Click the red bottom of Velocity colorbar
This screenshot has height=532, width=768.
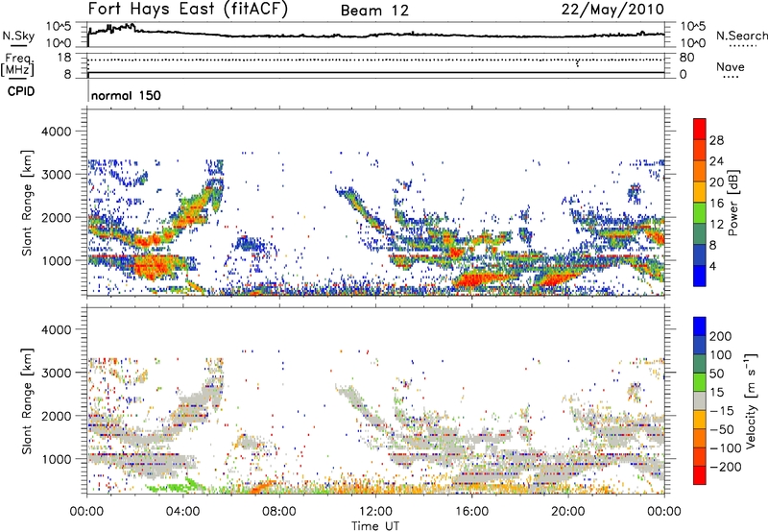(x=700, y=475)
